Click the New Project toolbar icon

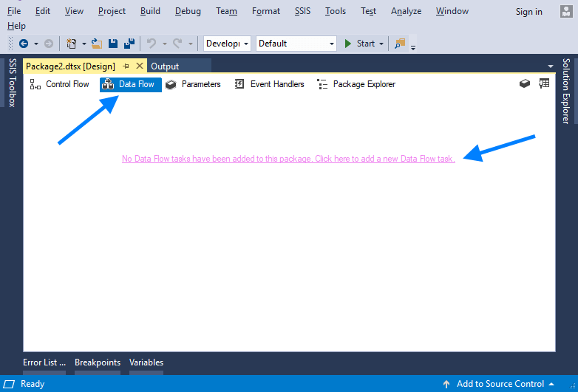[x=72, y=44]
